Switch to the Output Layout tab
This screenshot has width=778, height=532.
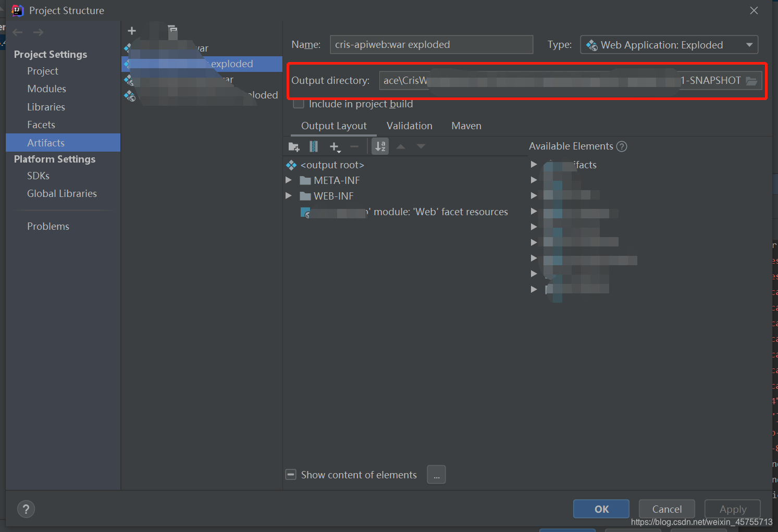click(334, 126)
